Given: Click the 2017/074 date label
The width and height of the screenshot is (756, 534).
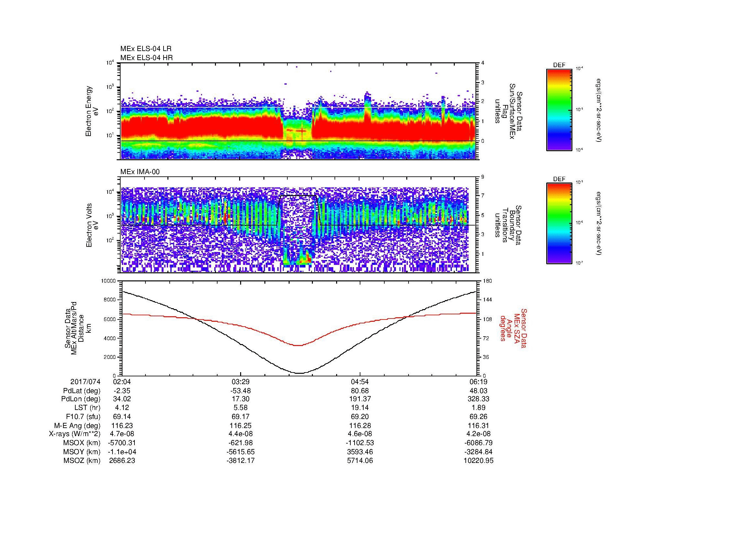Looking at the screenshot, I should coord(85,382).
